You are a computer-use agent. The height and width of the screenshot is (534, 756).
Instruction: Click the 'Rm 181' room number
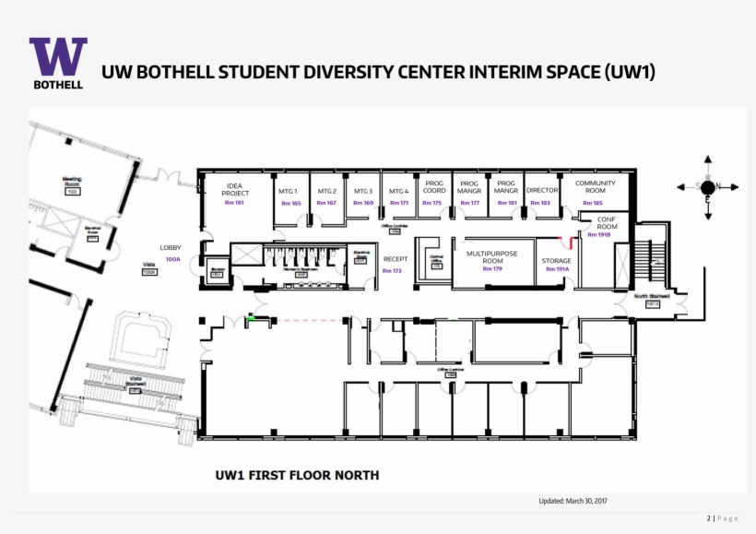507,203
